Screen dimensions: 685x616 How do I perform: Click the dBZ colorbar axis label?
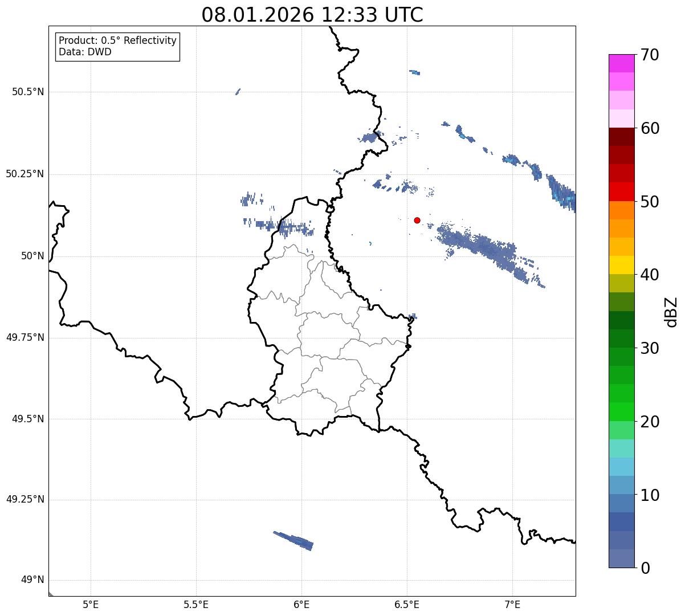point(671,312)
